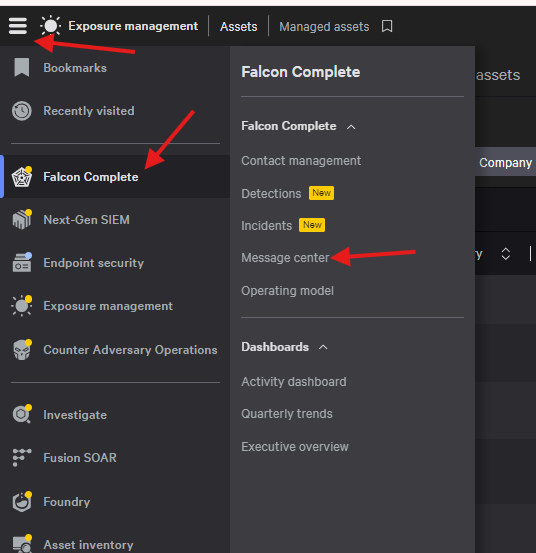Viewport: 536px width, 553px height.
Task: Open Message center
Action: (x=285, y=258)
